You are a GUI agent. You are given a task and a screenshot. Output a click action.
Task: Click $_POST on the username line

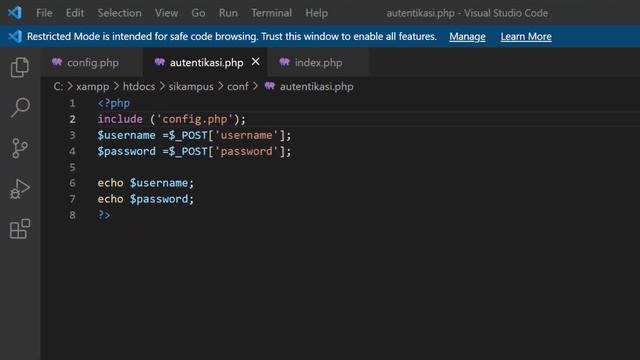tap(188, 135)
